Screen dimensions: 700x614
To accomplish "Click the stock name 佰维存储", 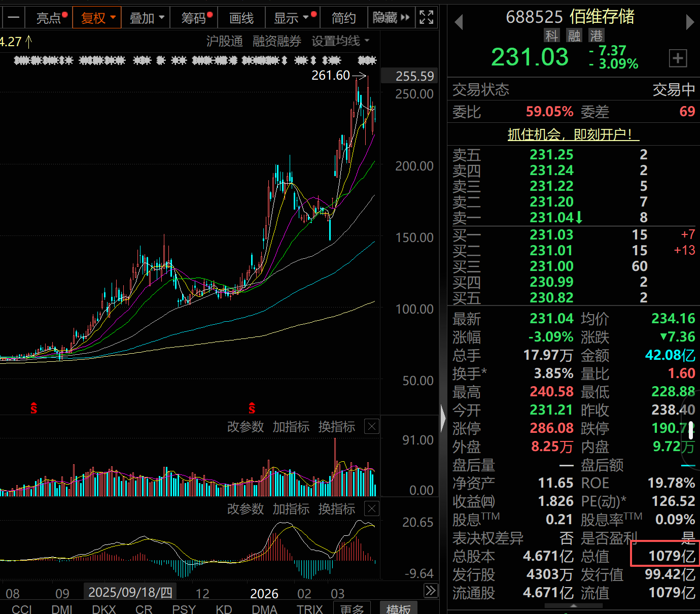I will 602,17.
